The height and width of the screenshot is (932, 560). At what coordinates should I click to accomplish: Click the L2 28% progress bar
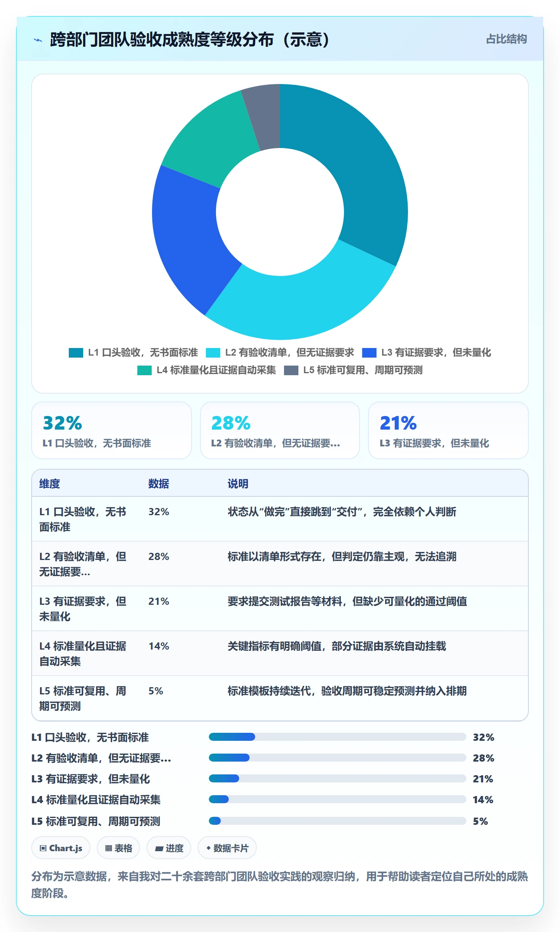click(x=337, y=758)
